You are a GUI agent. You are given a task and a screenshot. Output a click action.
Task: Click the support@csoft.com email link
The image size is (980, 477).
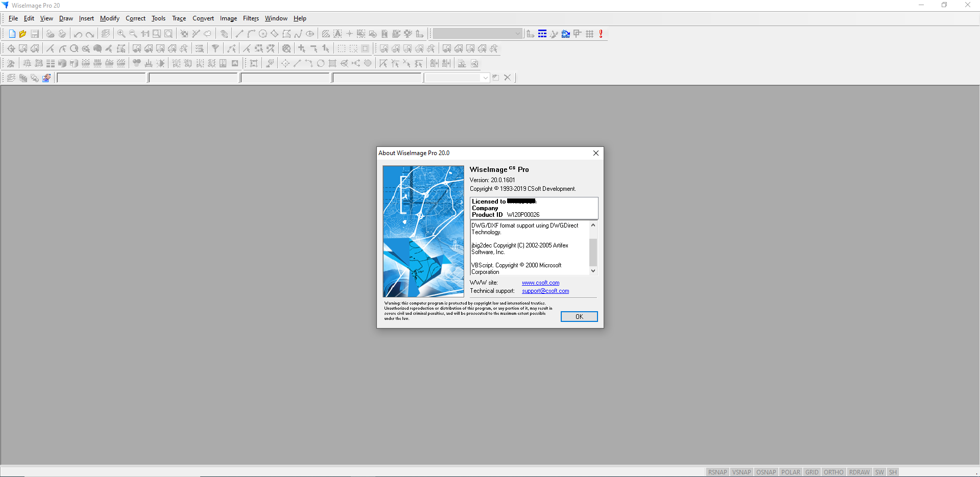(x=545, y=291)
